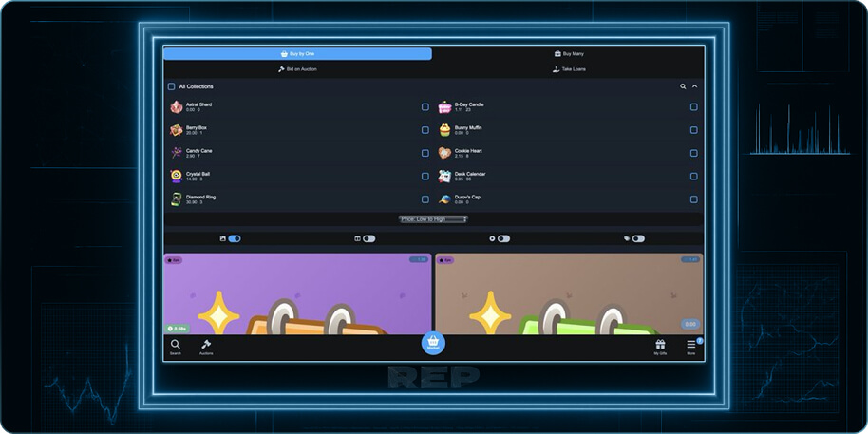The image size is (868, 434).
Task: Select the Astral Shard gift icon
Action: [x=177, y=107]
